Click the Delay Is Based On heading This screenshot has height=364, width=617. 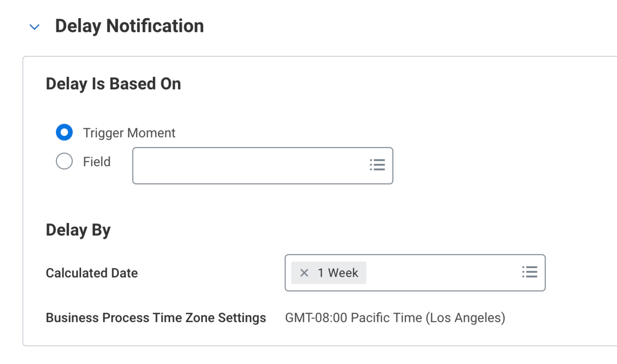click(113, 84)
